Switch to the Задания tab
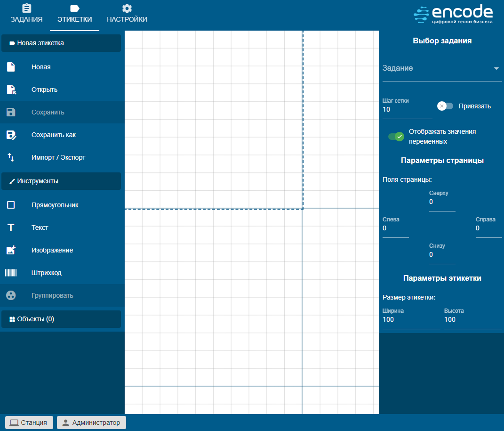504x431 pixels. point(27,14)
